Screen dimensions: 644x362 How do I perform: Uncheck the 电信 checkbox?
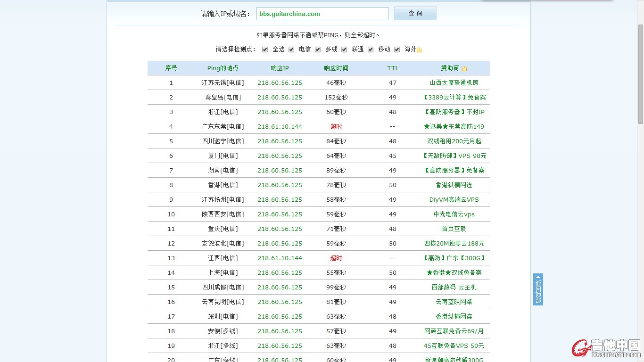291,49
